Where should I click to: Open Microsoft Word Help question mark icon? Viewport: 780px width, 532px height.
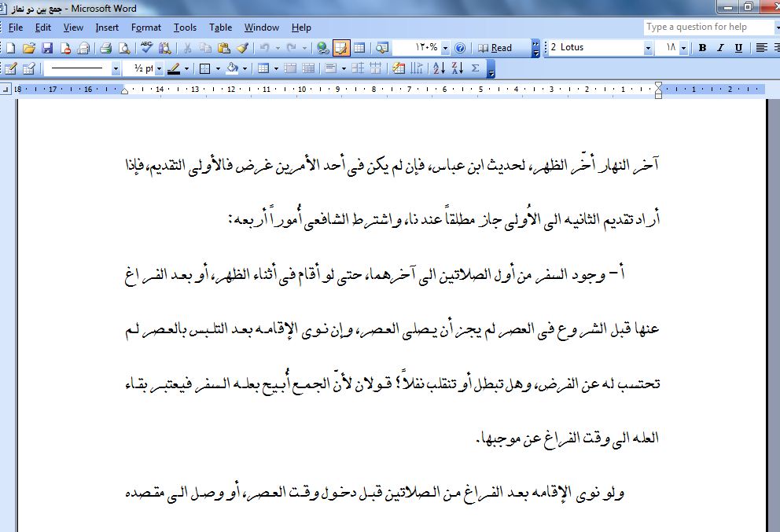460,48
